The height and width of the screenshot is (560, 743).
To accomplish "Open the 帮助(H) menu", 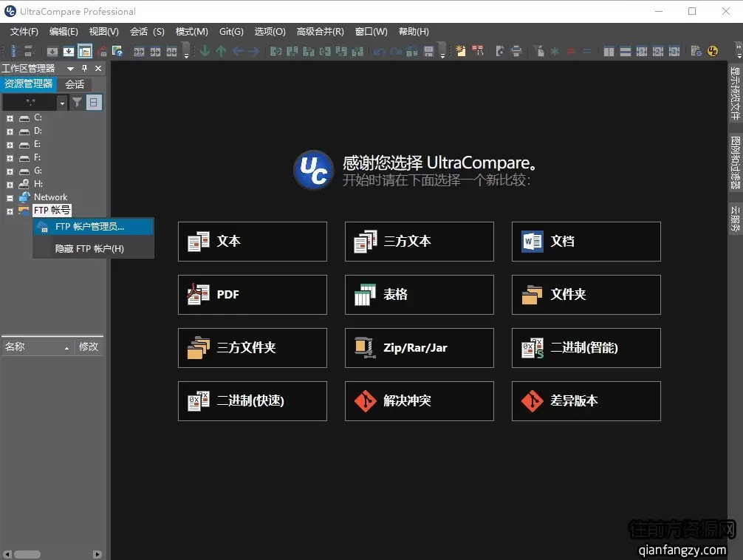I will 414,31.
